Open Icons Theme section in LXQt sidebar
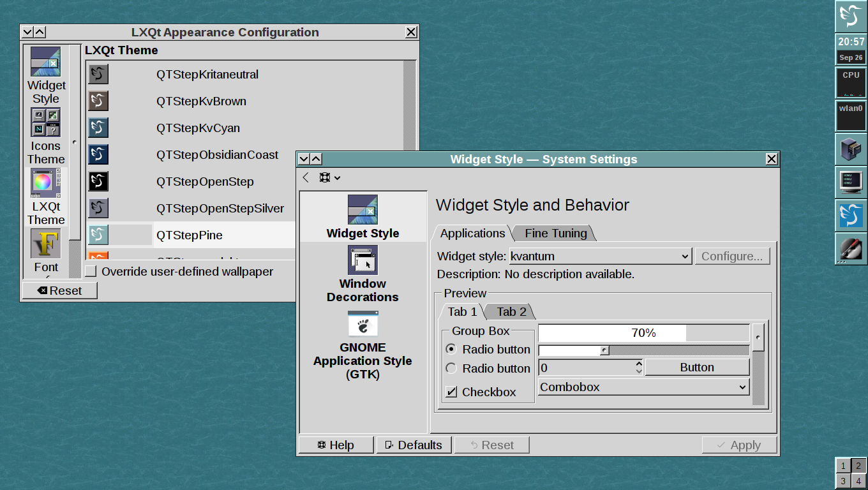The width and height of the screenshot is (868, 490). (46, 136)
